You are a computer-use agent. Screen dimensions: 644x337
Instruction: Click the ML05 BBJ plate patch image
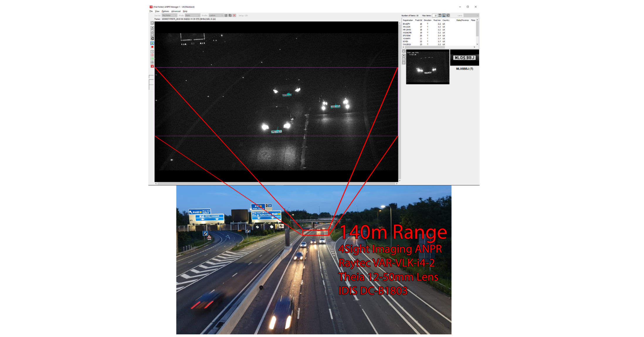[464, 58]
